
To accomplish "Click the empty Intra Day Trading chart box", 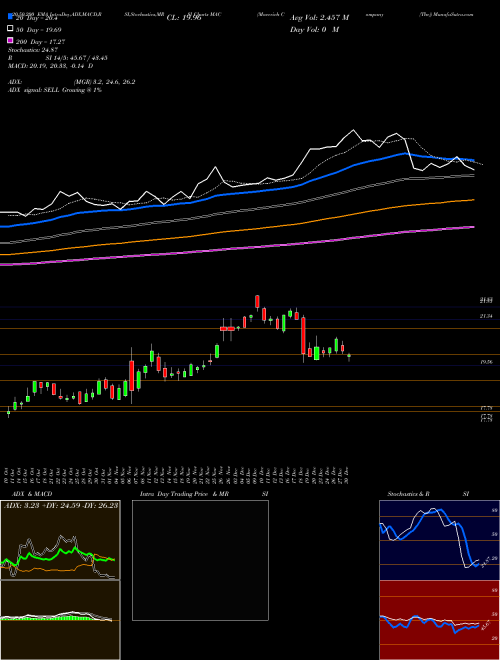I will (x=200, y=560).
